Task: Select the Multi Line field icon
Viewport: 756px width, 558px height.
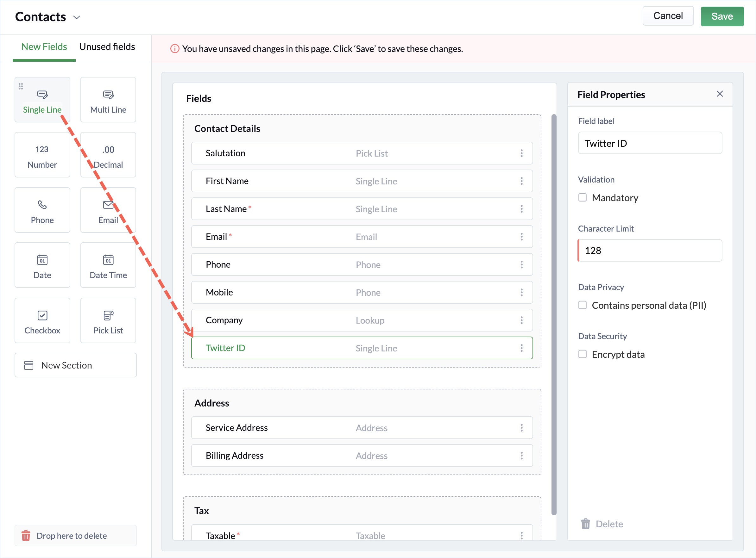Action: 108,95
